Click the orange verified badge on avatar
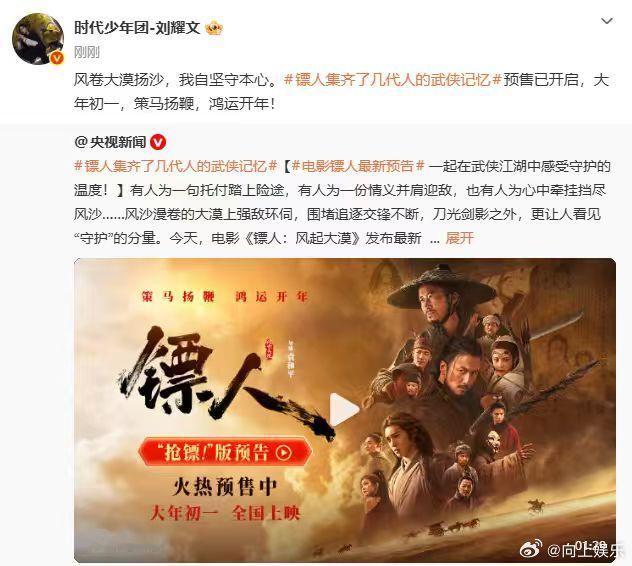This screenshot has height=566, width=632. 57,58
